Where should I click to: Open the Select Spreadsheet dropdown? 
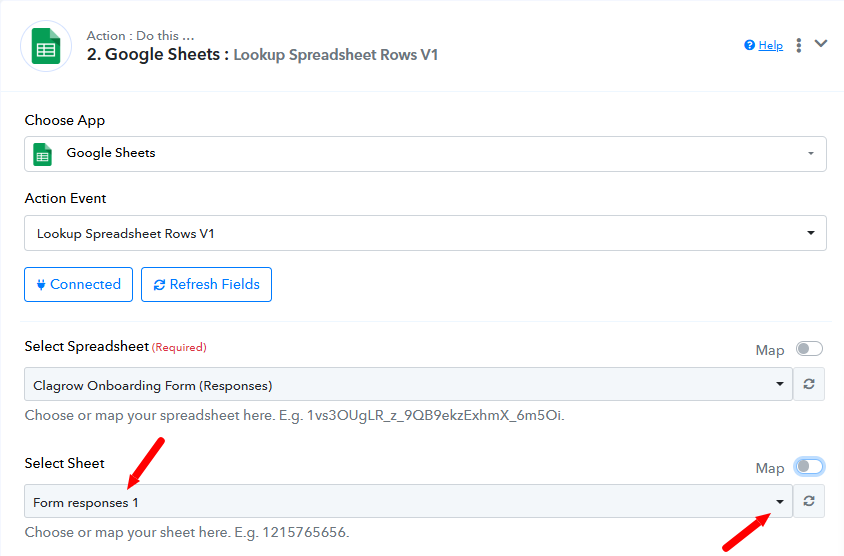click(x=409, y=384)
